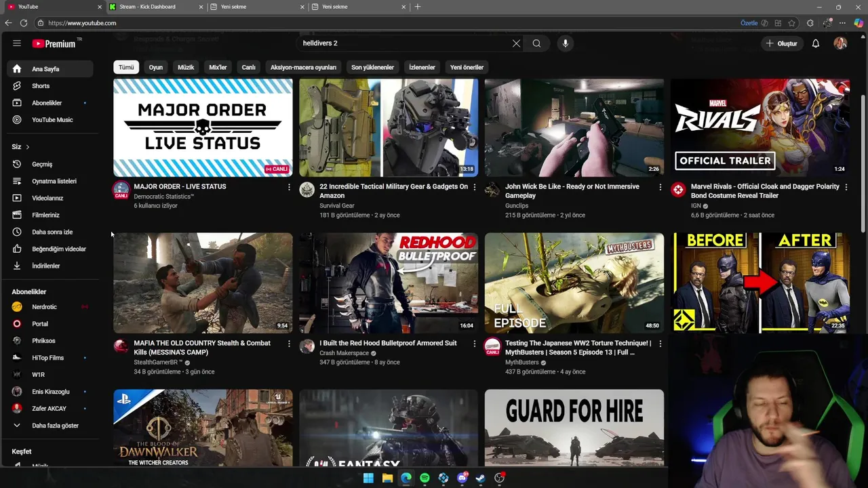Select Yeni öneriler chip
This screenshot has width=868, height=488.
point(467,67)
